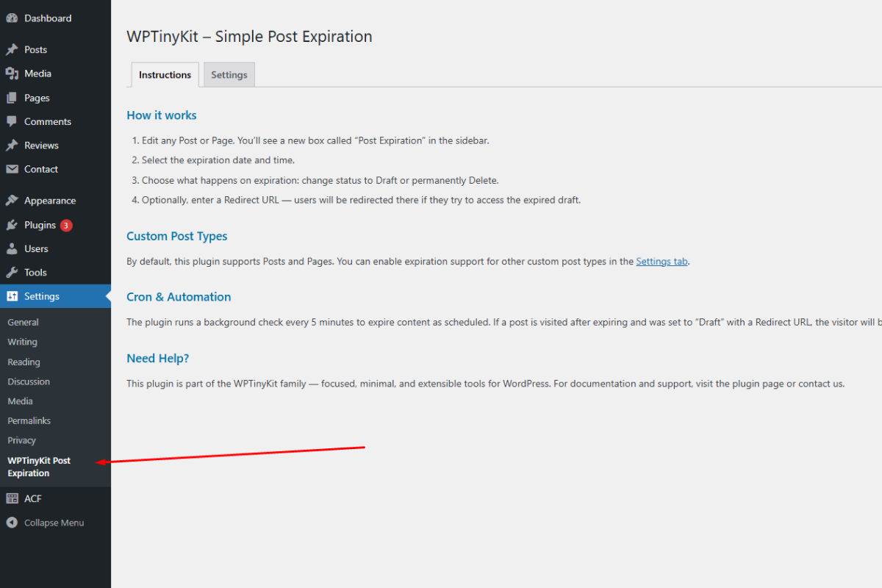The height and width of the screenshot is (588, 882).
Task: Open the Users menu
Action: tap(36, 248)
